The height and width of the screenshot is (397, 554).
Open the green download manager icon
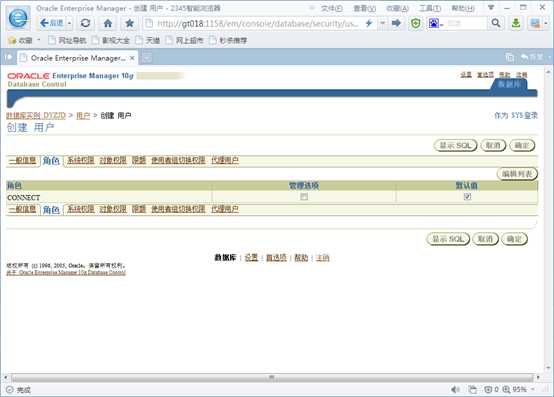516,23
